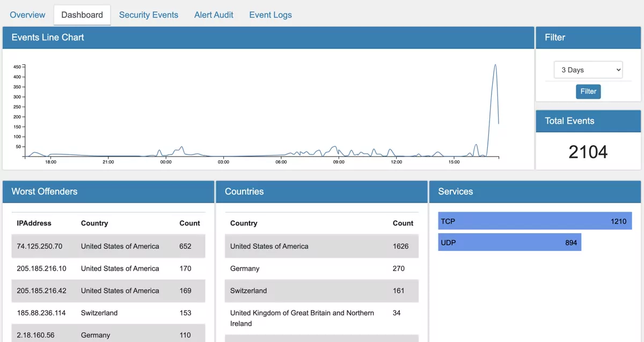644x342 pixels.
Task: Click the Germany row in Countries table
Action: coord(245,268)
